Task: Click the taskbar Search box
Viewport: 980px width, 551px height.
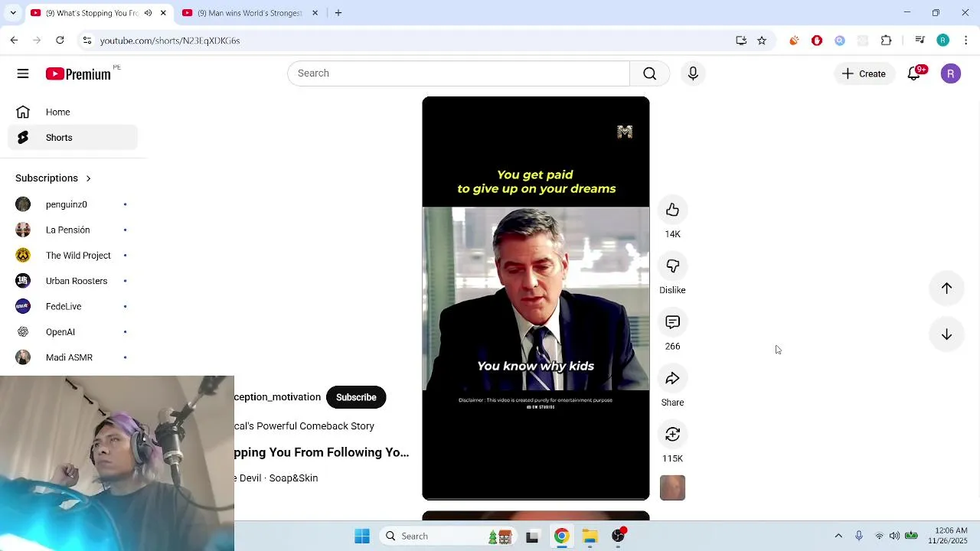Action: point(448,536)
